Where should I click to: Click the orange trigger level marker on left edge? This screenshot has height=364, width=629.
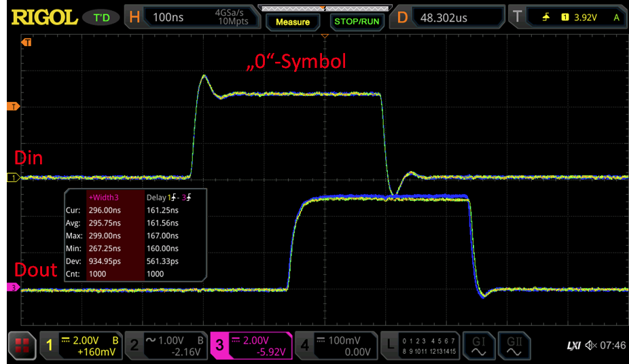pos(11,107)
